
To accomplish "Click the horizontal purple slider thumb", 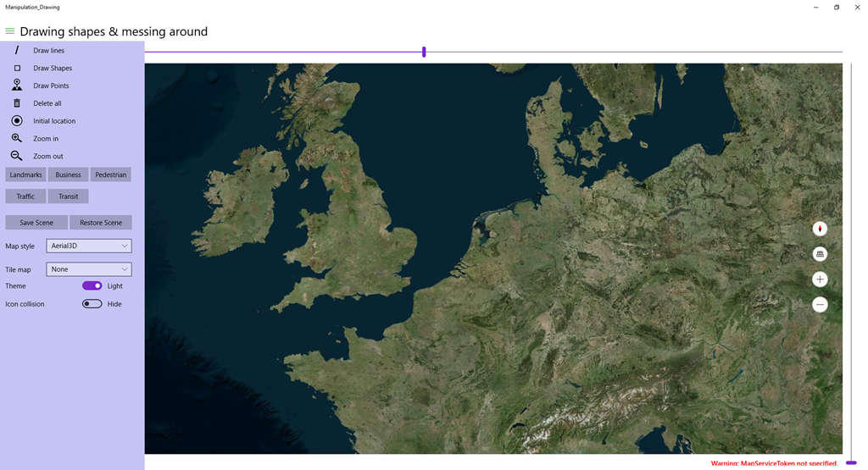I will point(424,52).
